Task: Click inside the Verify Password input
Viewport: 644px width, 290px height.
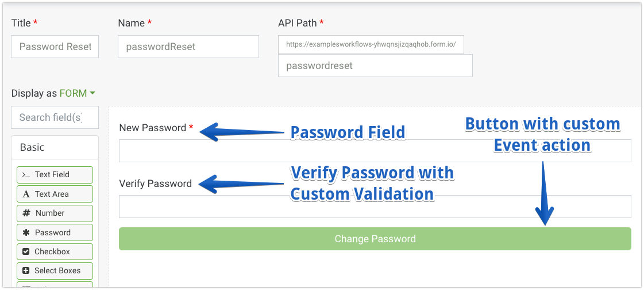Action: tap(375, 207)
